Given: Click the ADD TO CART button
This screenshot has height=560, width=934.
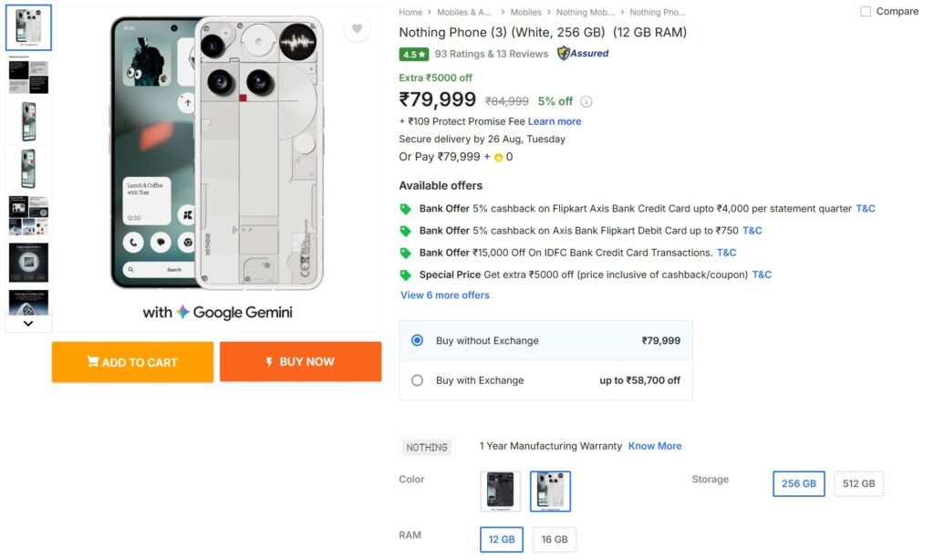Looking at the screenshot, I should [132, 362].
